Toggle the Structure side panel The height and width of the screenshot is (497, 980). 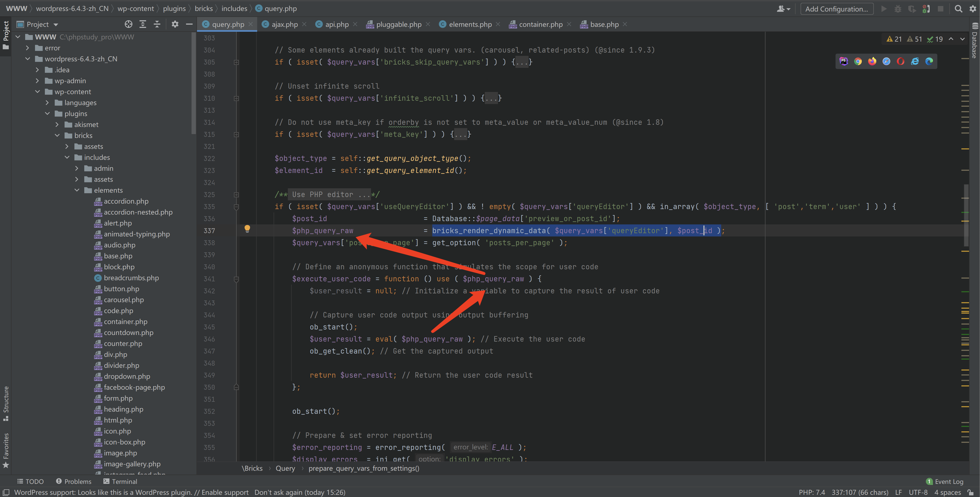click(x=6, y=403)
